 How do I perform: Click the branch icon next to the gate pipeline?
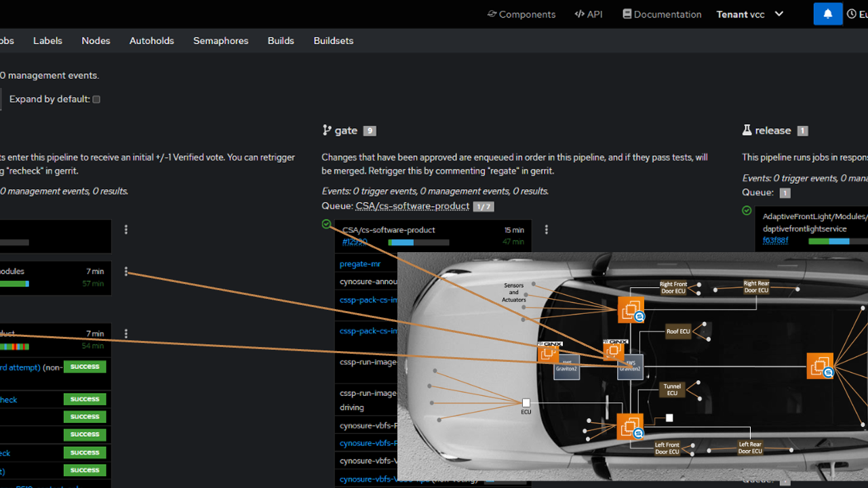[326, 130]
